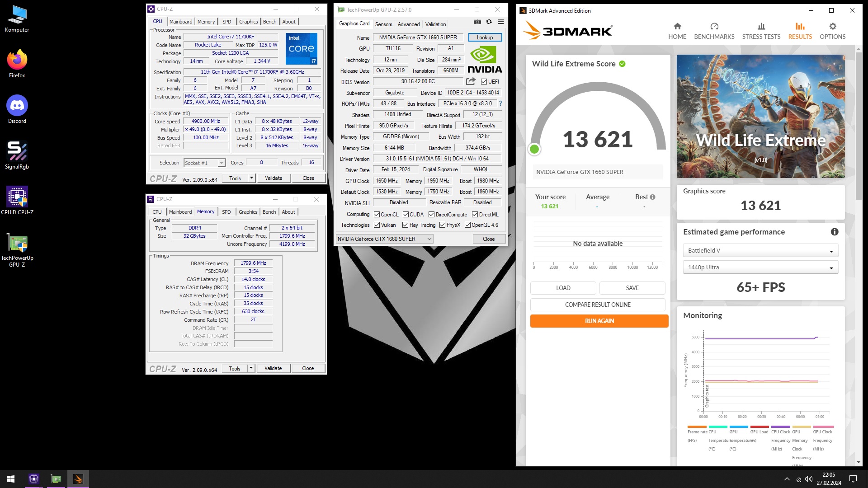Open SignalRgb desktop shortcut
Screen dimensions: 868x488
coord(17,155)
